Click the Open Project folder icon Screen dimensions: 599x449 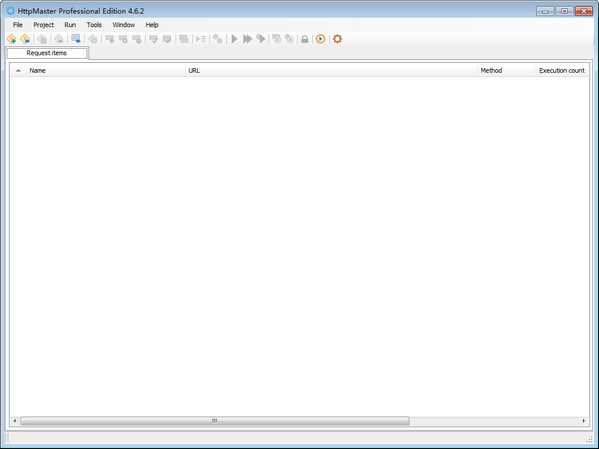click(26, 39)
